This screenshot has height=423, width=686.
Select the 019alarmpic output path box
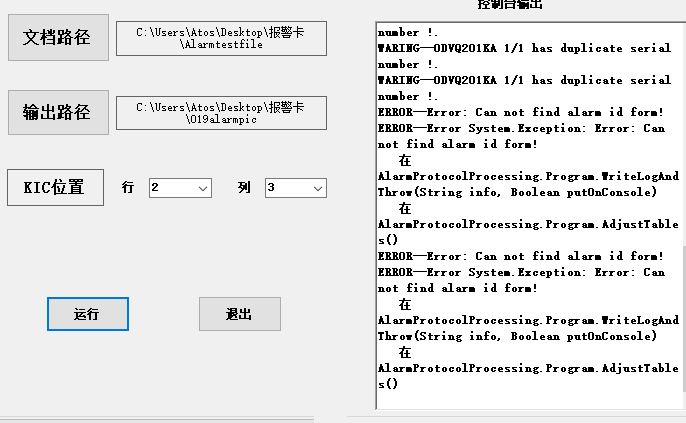pyautogui.click(x=221, y=112)
